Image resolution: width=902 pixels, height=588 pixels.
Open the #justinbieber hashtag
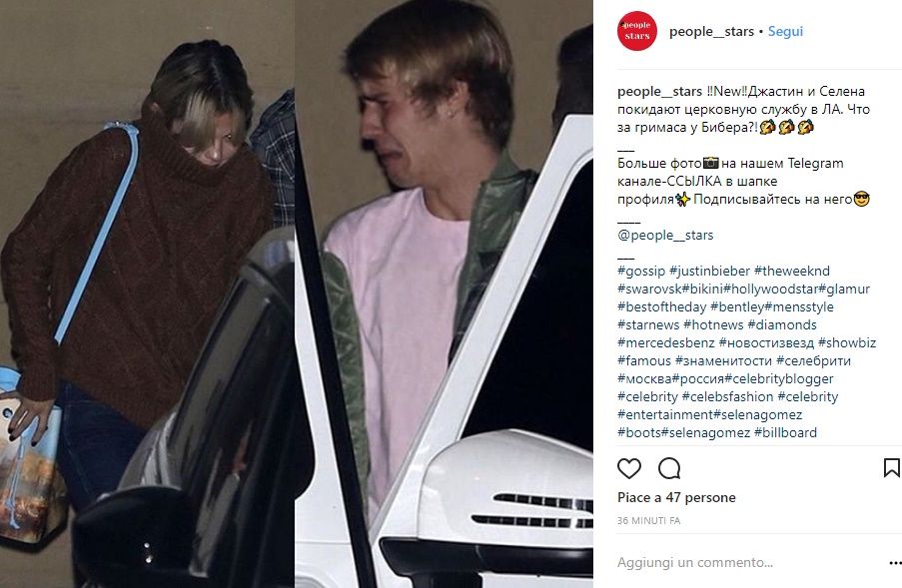tap(710, 271)
